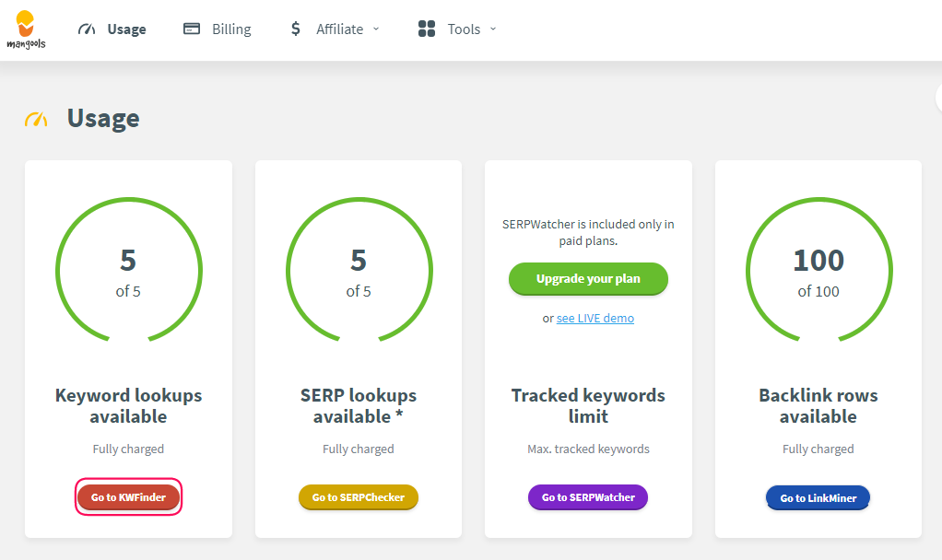Viewport: 942px width, 560px height.
Task: Click Upgrade your plan button
Action: [588, 278]
